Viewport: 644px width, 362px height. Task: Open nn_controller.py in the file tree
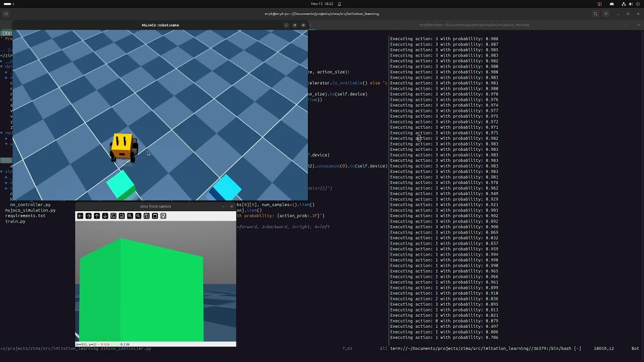(x=30, y=205)
